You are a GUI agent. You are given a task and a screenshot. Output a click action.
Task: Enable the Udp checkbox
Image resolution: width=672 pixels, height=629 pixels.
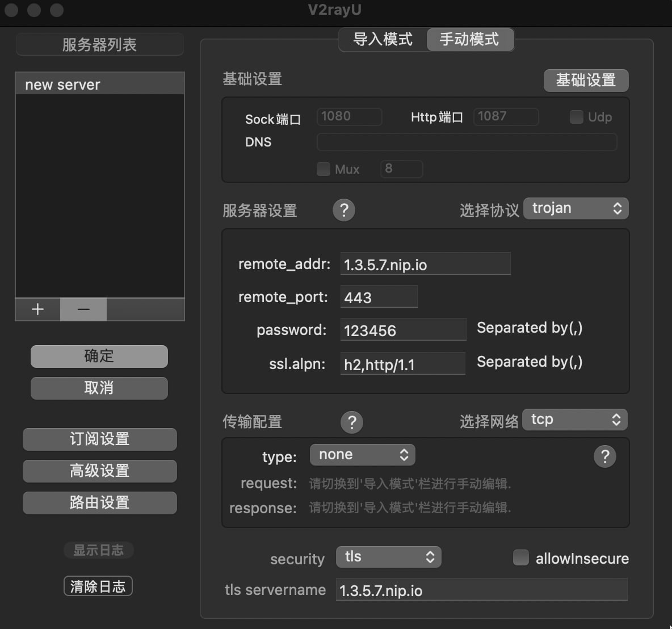click(577, 116)
